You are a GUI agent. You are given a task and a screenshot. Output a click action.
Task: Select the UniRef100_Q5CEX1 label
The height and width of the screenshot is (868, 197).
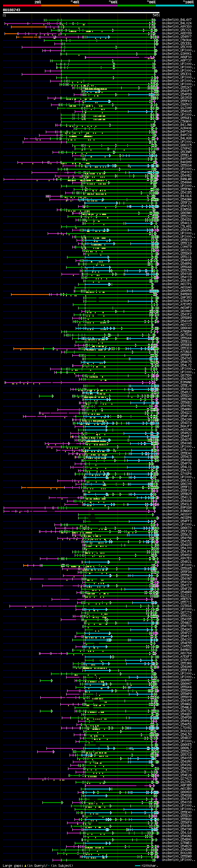point(177,74)
